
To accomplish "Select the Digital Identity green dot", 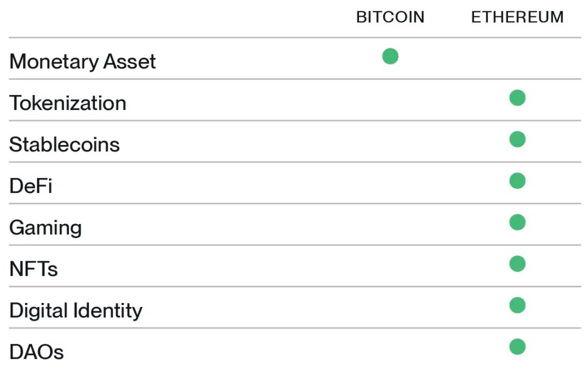I will [517, 305].
